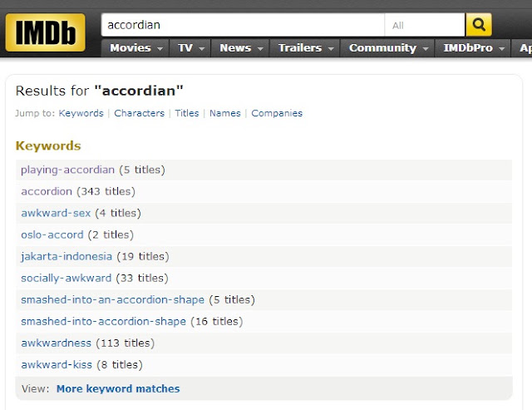View More keyword matches
532x410 pixels.
118,388
